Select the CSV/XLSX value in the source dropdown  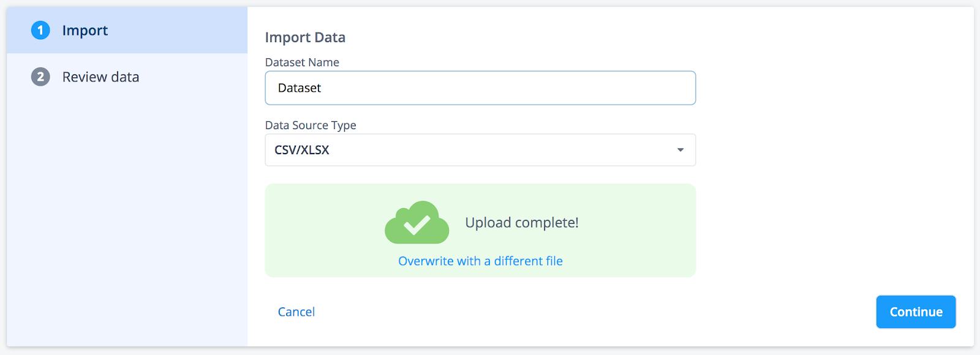[x=302, y=150]
